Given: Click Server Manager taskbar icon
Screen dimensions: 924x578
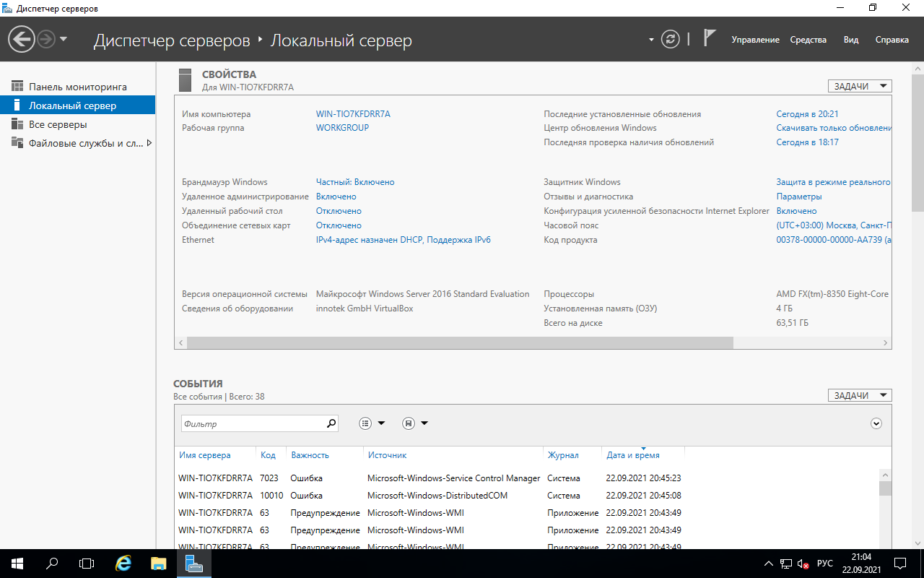Looking at the screenshot, I should (x=193, y=563).
